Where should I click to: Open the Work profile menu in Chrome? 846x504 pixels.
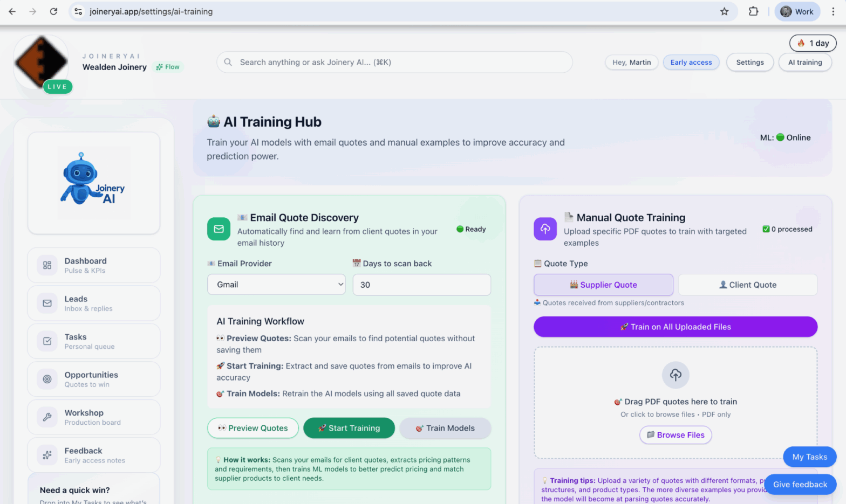point(797,11)
